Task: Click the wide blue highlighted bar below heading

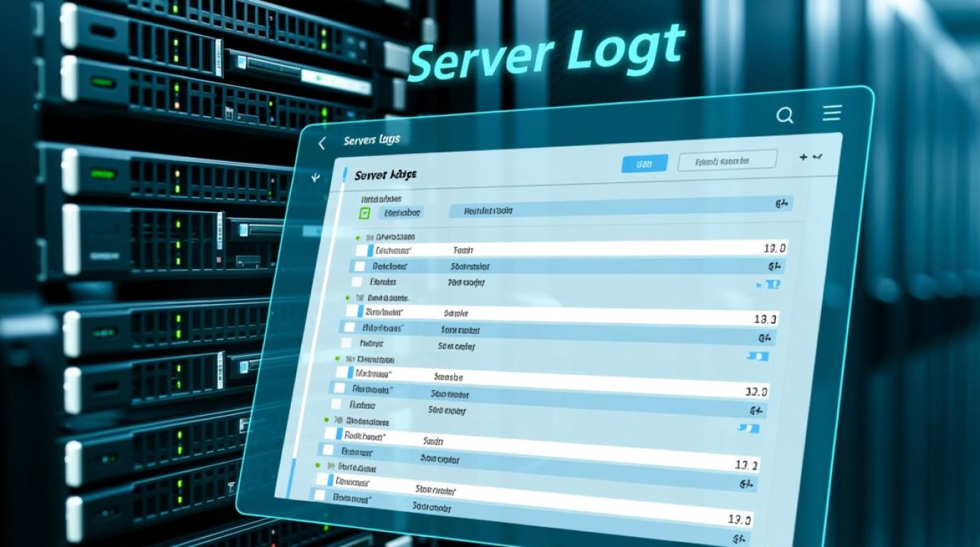Action: [x=620, y=209]
